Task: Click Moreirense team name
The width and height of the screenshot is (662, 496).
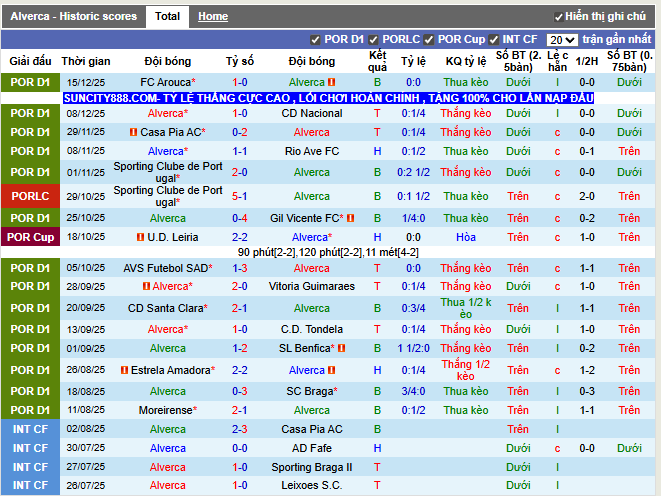Action: (168, 410)
